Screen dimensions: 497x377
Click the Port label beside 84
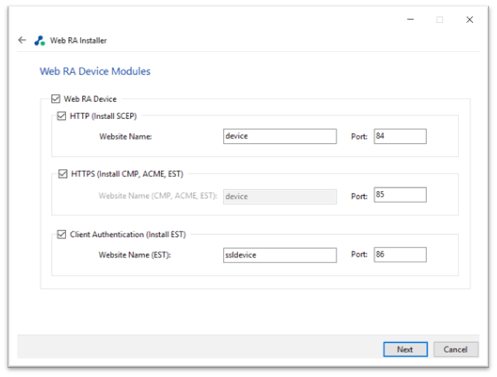tap(359, 137)
